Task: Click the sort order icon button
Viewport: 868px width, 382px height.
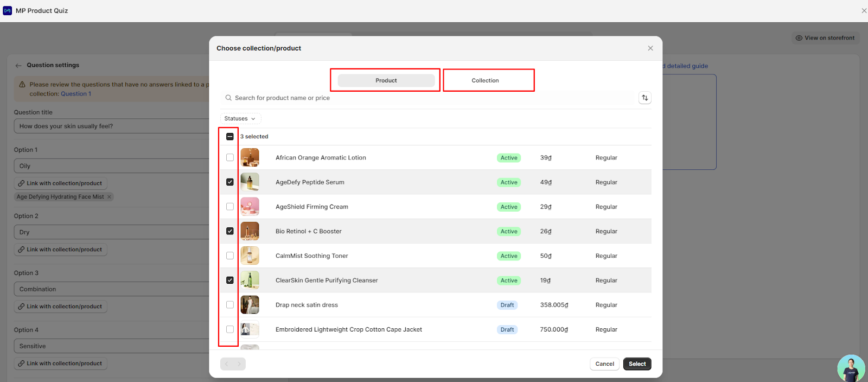Action: 644,98
